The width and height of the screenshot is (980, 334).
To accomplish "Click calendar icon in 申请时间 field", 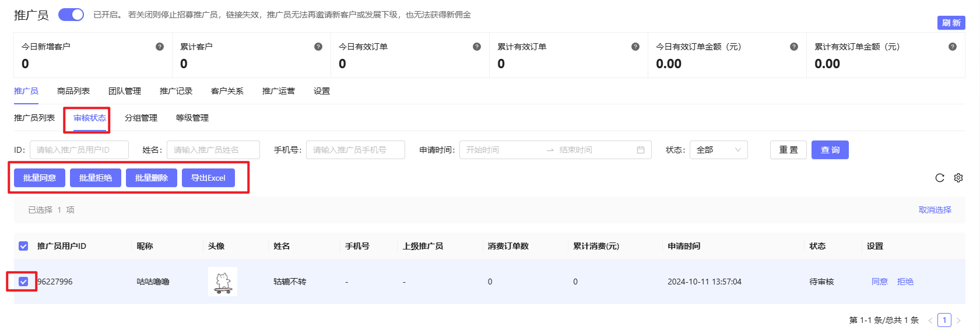I will click(x=641, y=150).
